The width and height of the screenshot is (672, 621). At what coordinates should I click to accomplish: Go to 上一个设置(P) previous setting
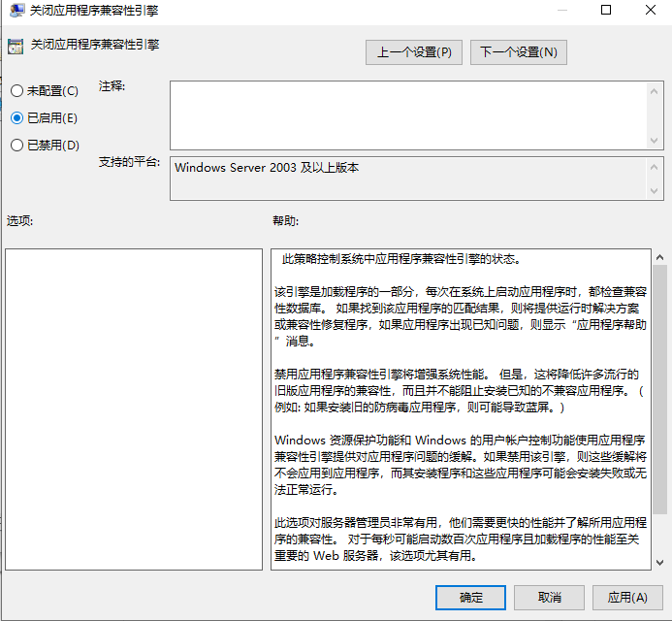[413, 52]
